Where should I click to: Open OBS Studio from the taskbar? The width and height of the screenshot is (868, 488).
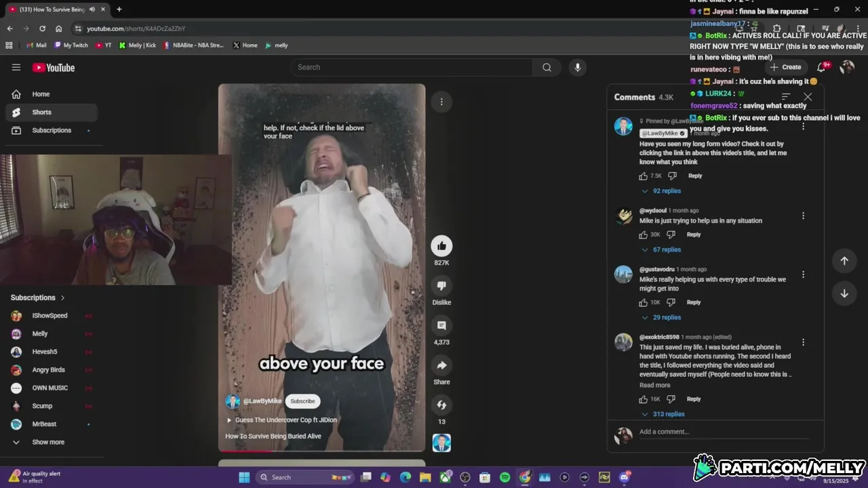[465, 477]
